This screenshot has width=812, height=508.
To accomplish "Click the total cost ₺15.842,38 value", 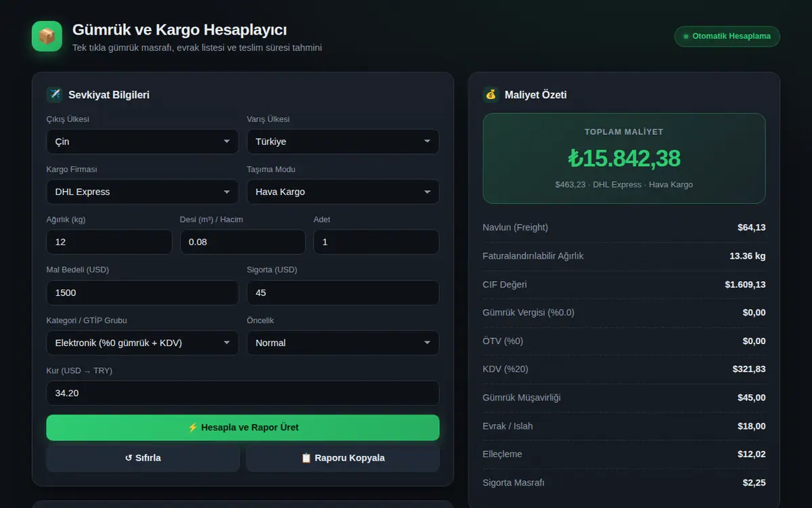I will (624, 158).
